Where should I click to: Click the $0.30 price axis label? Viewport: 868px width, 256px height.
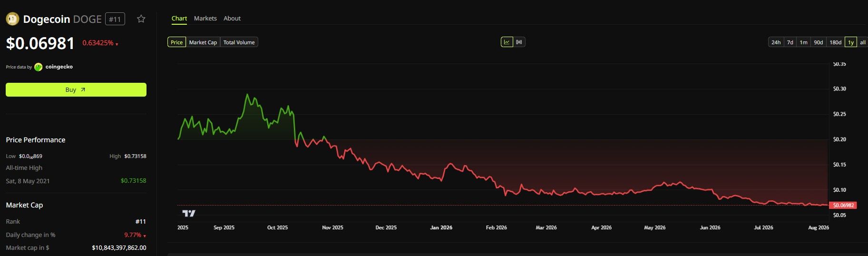click(x=839, y=89)
